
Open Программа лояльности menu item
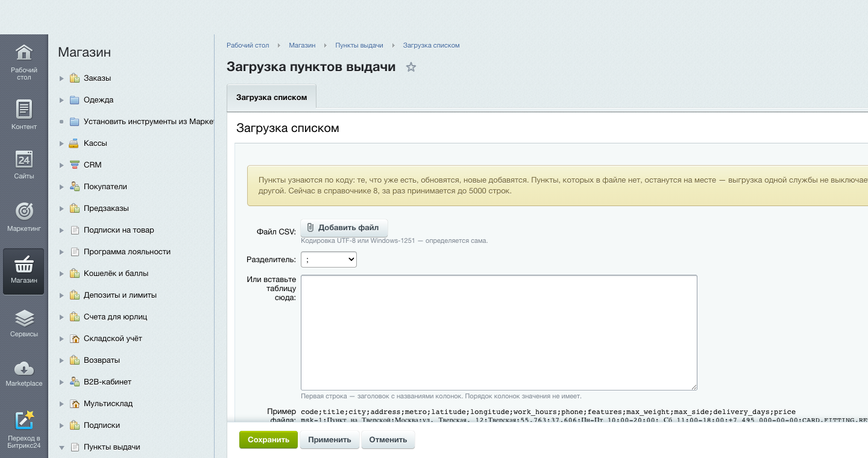pyautogui.click(x=127, y=252)
